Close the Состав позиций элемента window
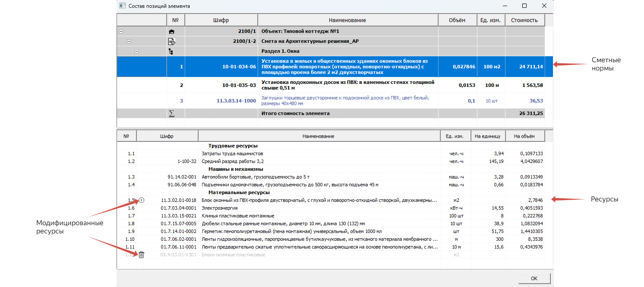The width and height of the screenshot is (644, 287). click(544, 6)
